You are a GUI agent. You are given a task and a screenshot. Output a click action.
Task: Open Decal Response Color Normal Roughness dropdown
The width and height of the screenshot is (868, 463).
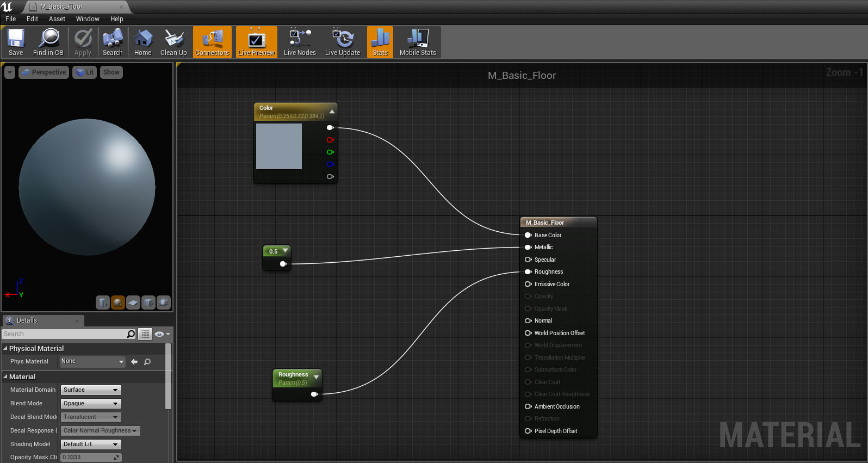pos(101,431)
